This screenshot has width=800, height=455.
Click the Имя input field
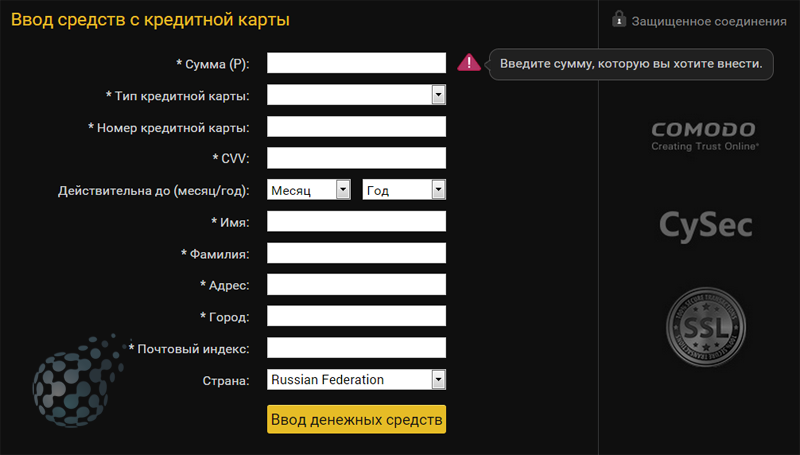tap(356, 221)
